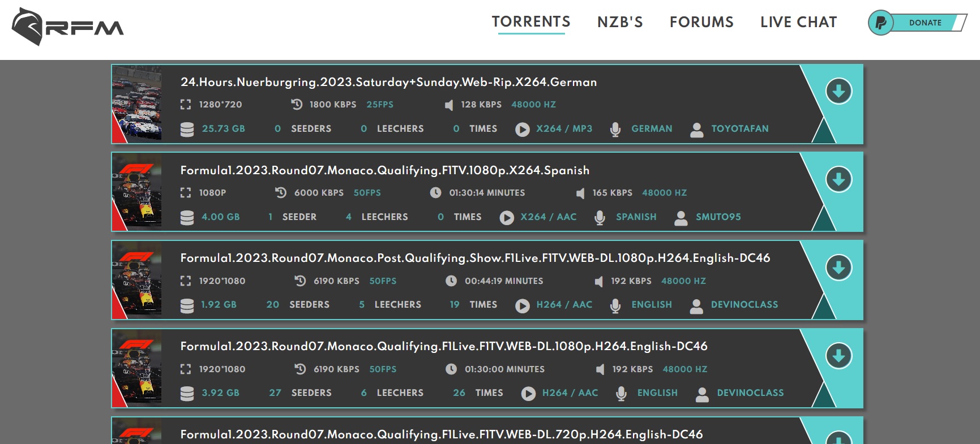Image resolution: width=980 pixels, height=444 pixels.
Task: Open the Monaco Qualifying F1Live 1080p English title
Action: pos(444,346)
